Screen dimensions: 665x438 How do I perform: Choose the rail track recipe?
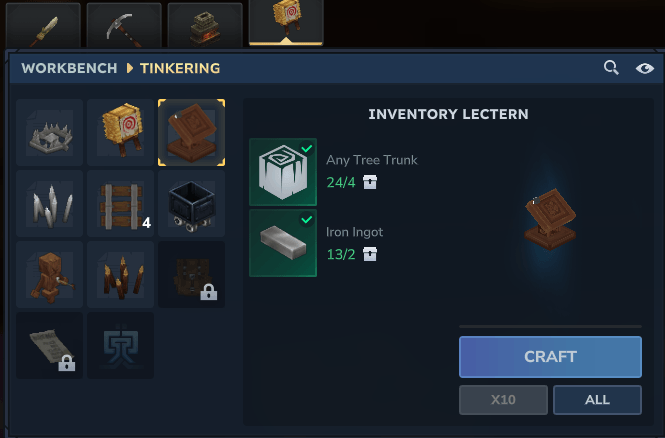120,204
